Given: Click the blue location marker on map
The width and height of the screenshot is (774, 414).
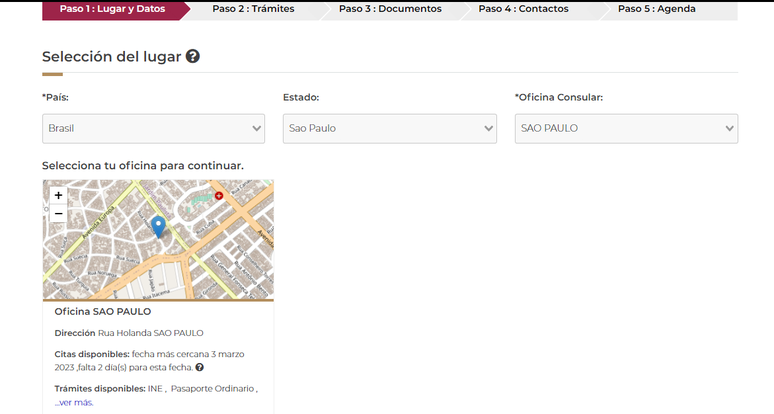Looking at the screenshot, I should coord(158,227).
